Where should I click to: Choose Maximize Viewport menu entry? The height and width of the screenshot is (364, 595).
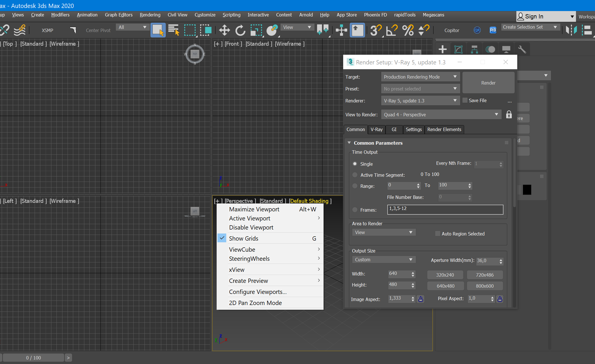[x=270, y=209]
